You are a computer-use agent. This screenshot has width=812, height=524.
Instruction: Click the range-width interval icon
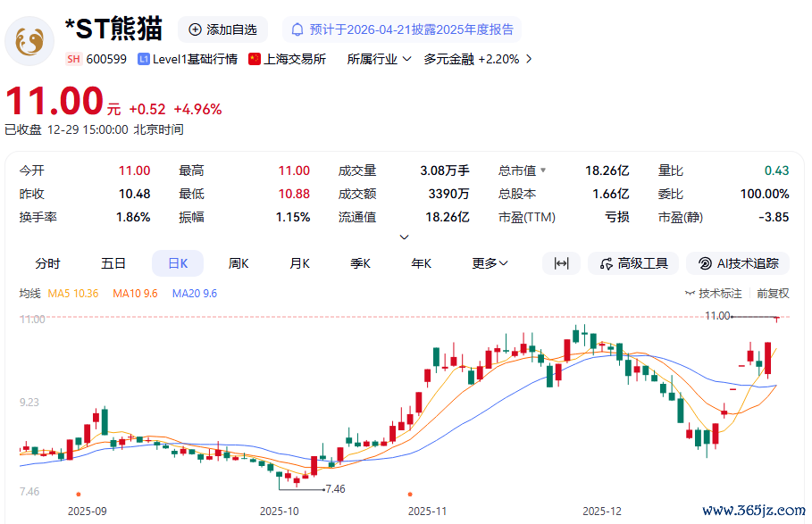click(561, 263)
